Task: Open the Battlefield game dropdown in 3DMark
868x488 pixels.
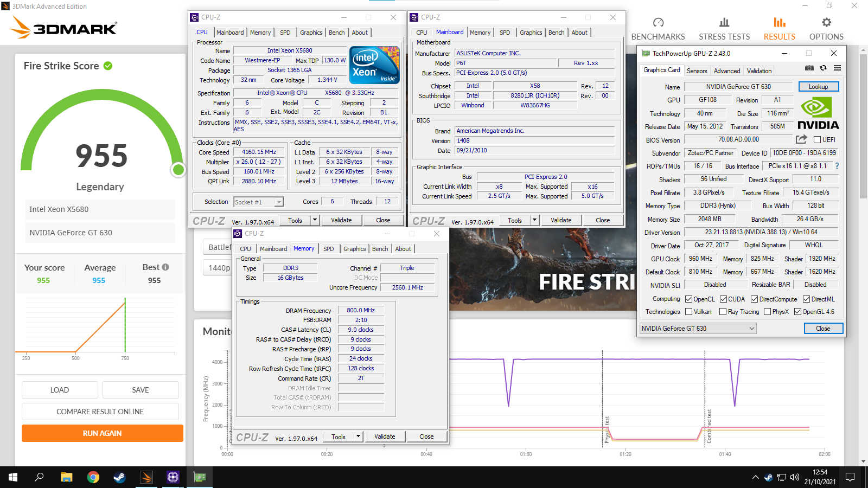Action: pos(218,247)
